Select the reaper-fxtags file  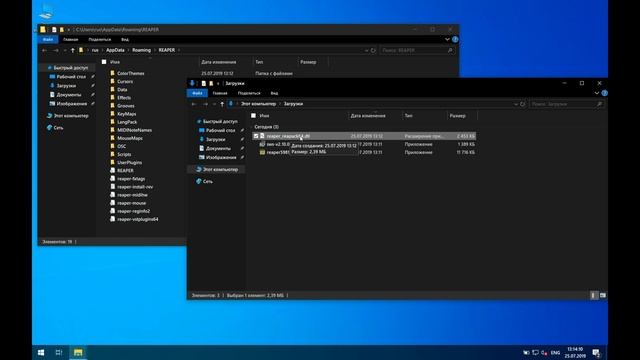pos(131,179)
